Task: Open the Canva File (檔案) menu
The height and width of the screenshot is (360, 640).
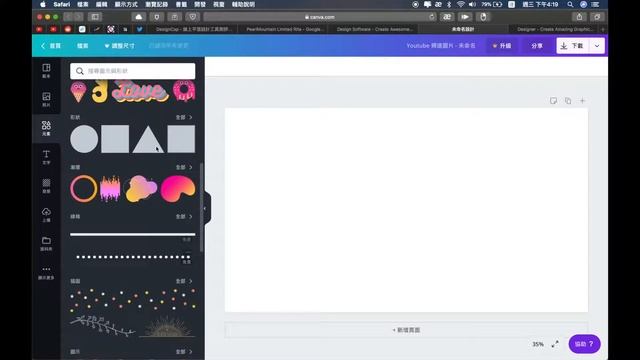Action: [x=82, y=46]
